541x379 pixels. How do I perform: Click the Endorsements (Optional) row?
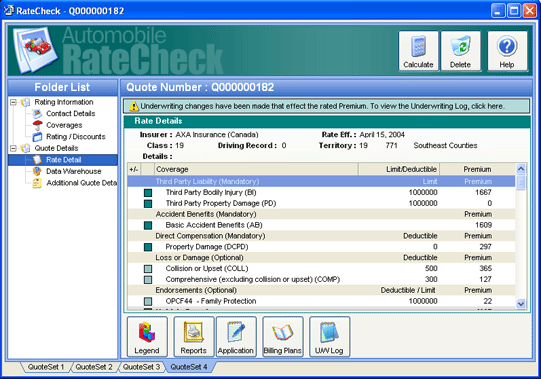pyautogui.click(x=321, y=290)
